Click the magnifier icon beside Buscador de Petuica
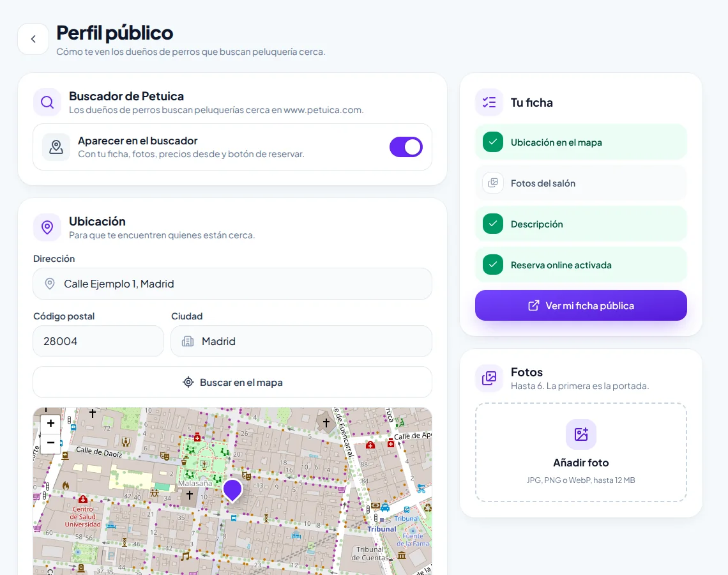Screen dimensions: 728x575 tap(47, 102)
